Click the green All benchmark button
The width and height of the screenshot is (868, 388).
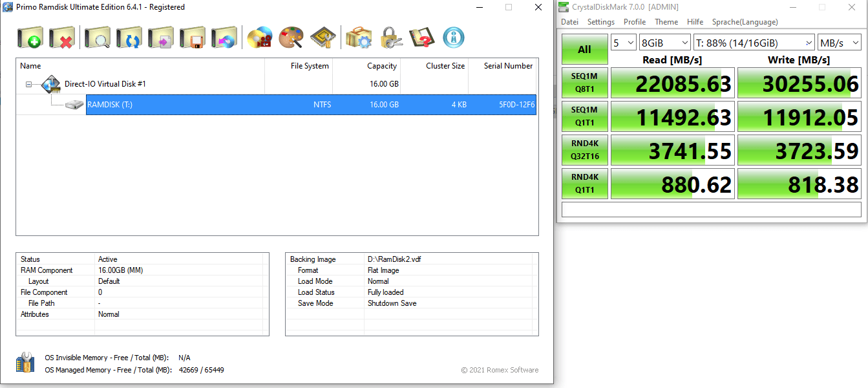coord(585,49)
